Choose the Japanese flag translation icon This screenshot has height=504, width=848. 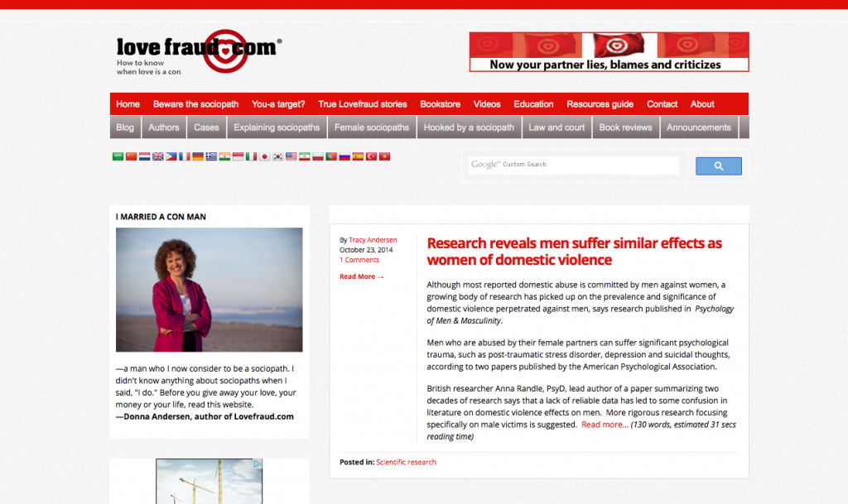[x=264, y=156]
